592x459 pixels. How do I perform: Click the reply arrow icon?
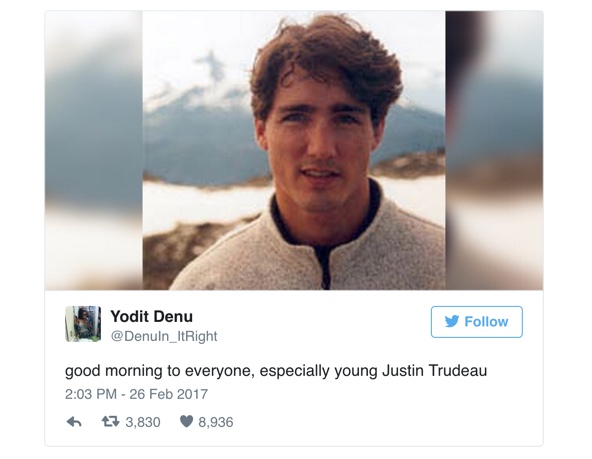click(x=74, y=422)
